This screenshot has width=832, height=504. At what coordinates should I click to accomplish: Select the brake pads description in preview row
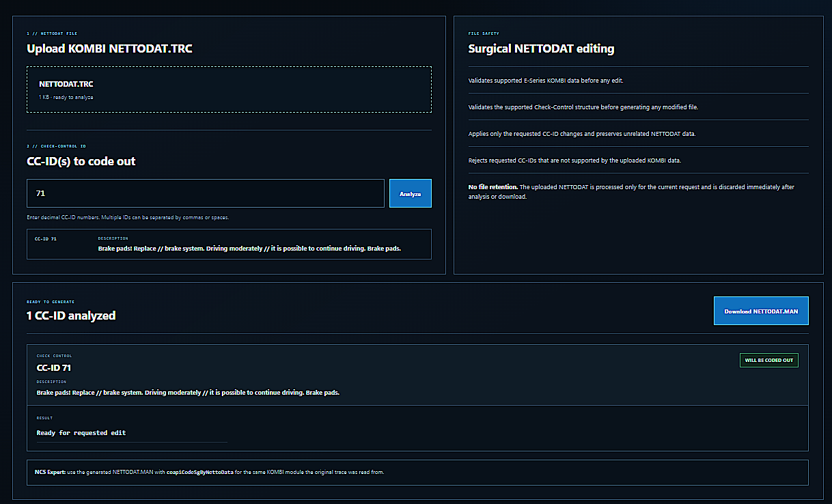click(249, 249)
